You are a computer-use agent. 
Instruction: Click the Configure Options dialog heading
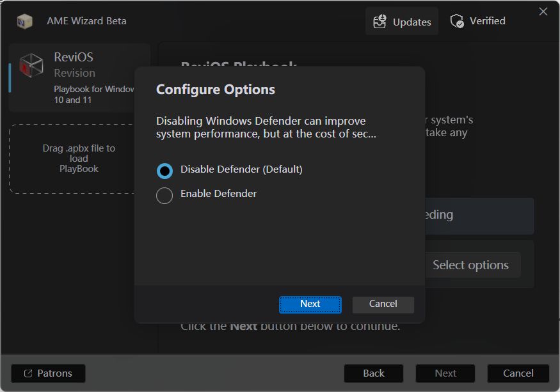pos(216,90)
